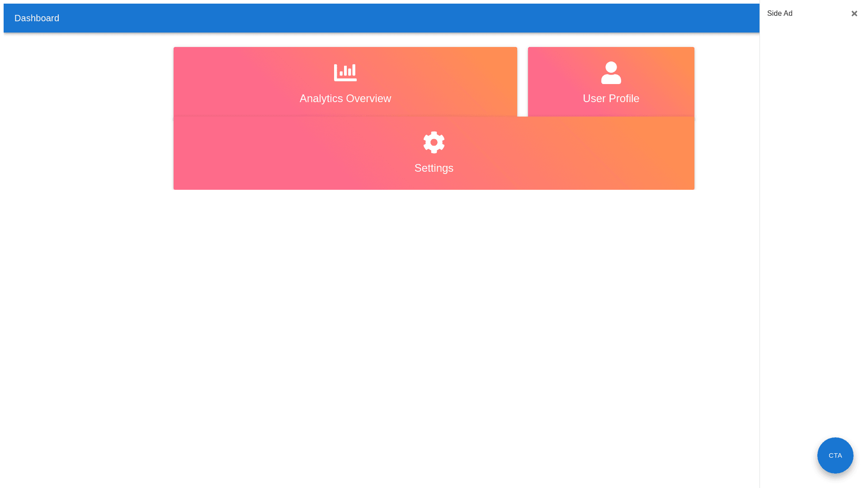Click the user silhouette icon

[x=611, y=73]
